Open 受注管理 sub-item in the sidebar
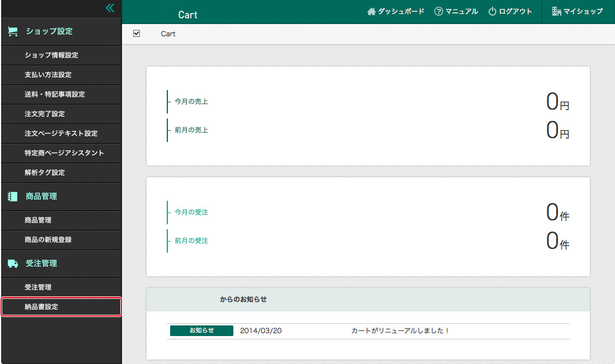Screen dimensions: 615x364 point(62,287)
